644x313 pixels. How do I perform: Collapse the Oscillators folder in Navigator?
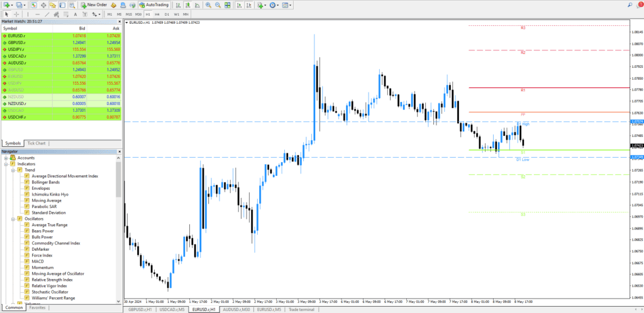pyautogui.click(x=13, y=218)
